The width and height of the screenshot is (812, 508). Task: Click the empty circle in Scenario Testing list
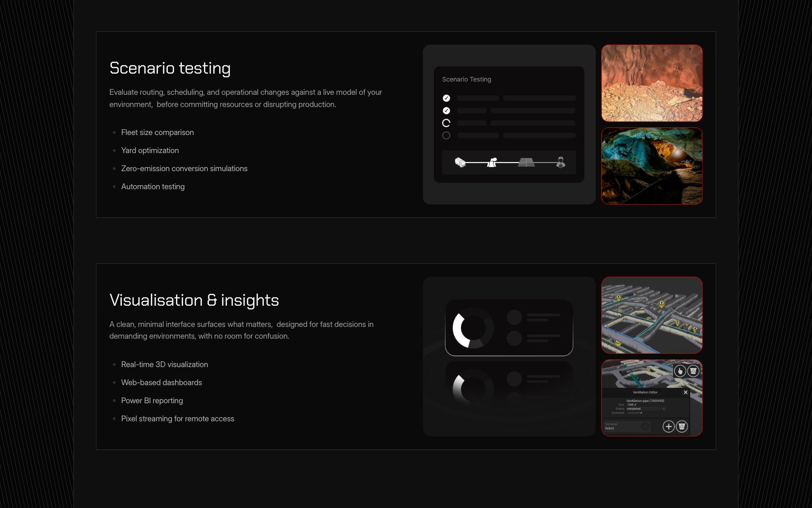(x=446, y=135)
